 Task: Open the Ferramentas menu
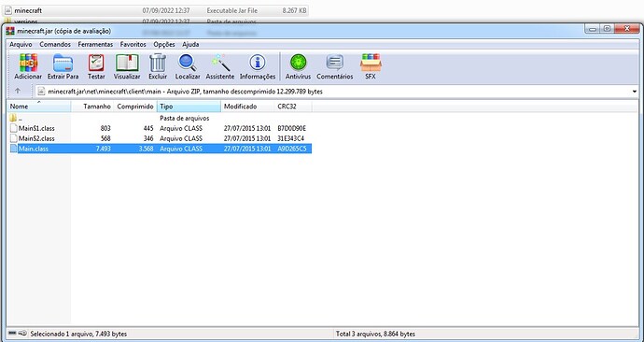click(95, 45)
